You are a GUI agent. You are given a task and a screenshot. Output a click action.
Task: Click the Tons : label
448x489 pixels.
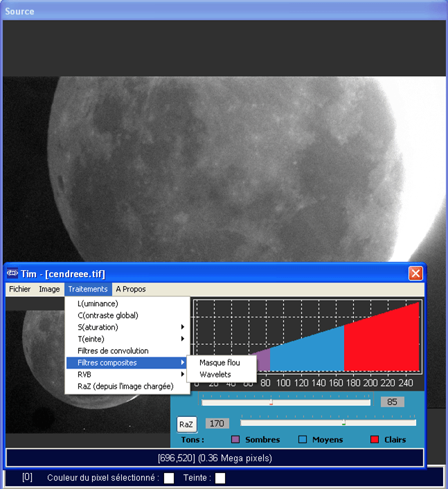pos(192,440)
